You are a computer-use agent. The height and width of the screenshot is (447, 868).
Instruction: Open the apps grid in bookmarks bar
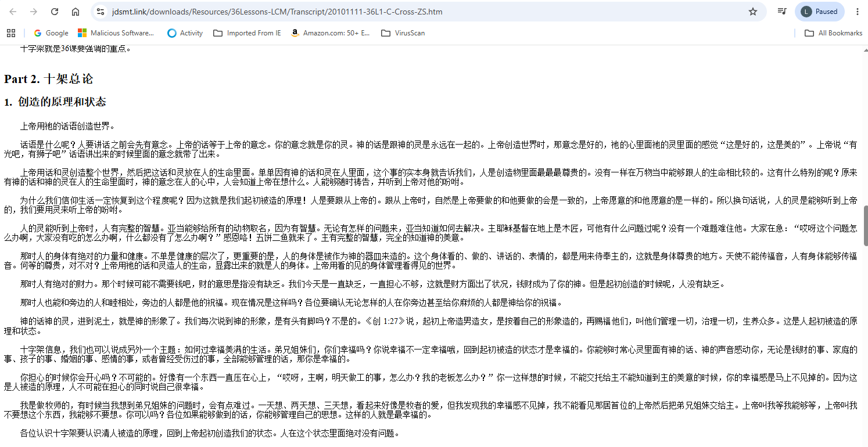[x=11, y=33]
